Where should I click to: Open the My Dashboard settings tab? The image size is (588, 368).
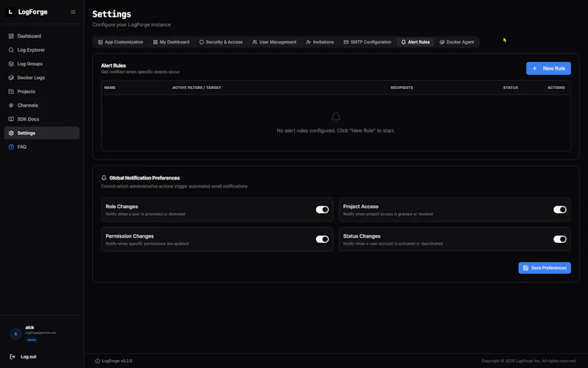coord(171,42)
